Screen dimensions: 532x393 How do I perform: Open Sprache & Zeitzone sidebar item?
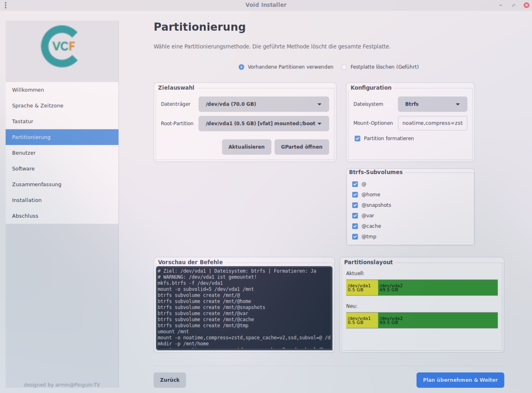pyautogui.click(x=38, y=106)
